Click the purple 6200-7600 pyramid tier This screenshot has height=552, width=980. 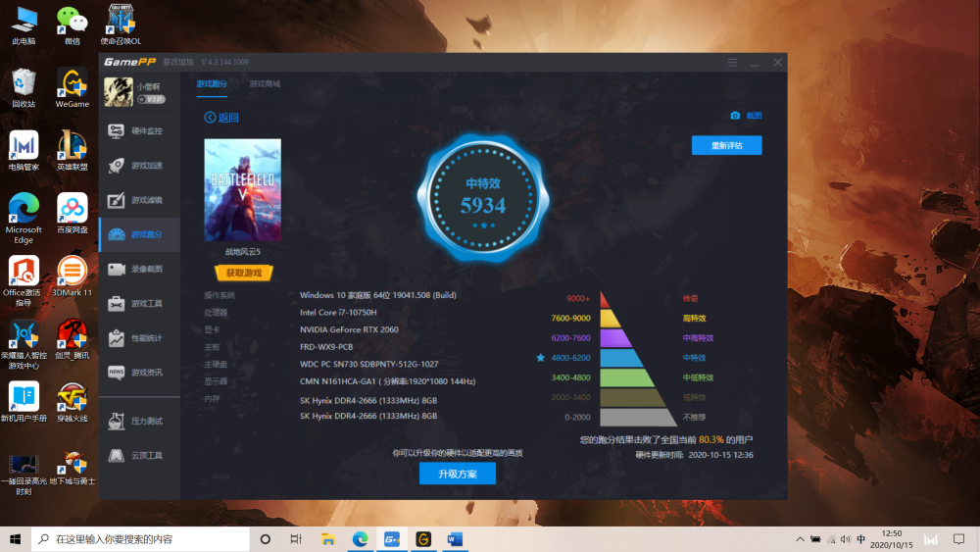coord(615,338)
